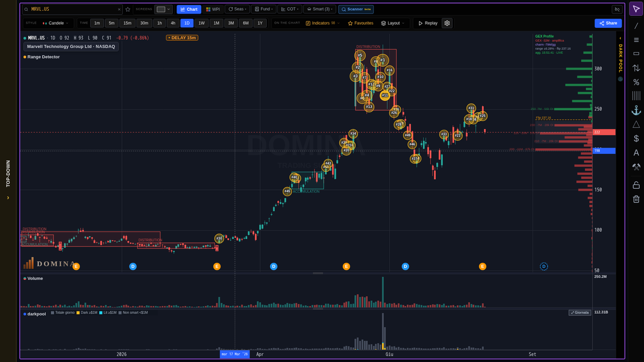
Task: Open the Layout dropdown
Action: pos(393,23)
